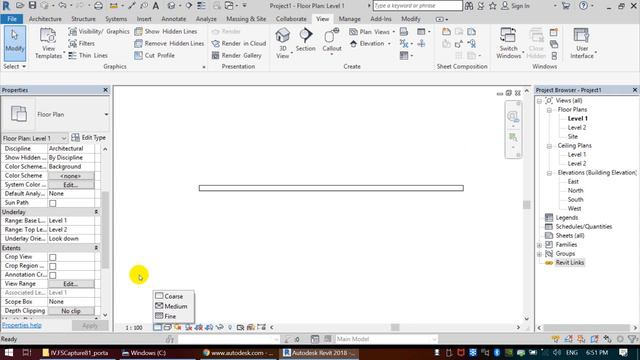Click the Depth Clipping No clip button

coord(71,311)
